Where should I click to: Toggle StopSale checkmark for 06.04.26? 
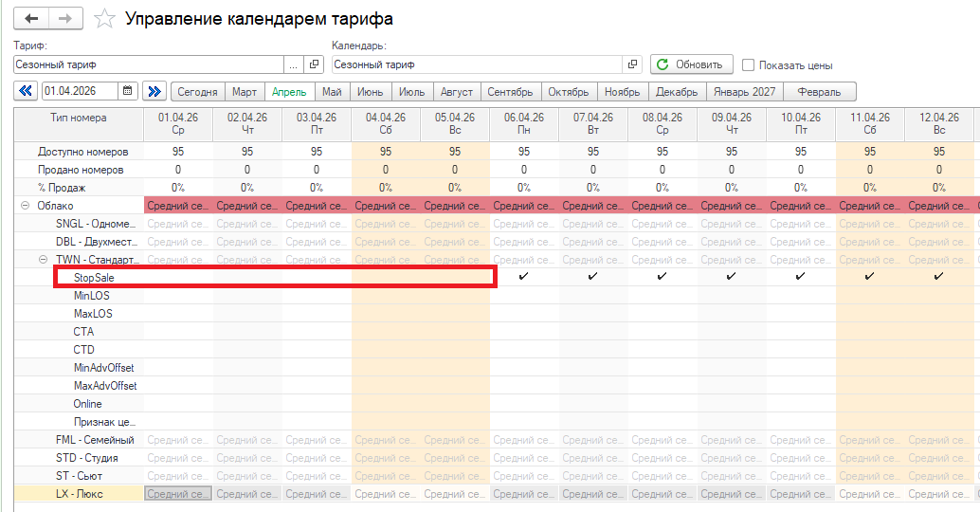click(x=524, y=276)
